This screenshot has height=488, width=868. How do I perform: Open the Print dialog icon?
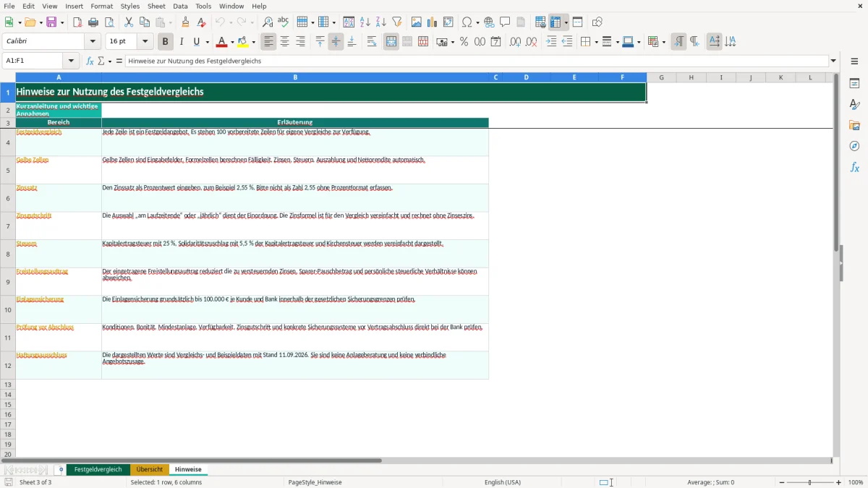pyautogui.click(x=93, y=22)
